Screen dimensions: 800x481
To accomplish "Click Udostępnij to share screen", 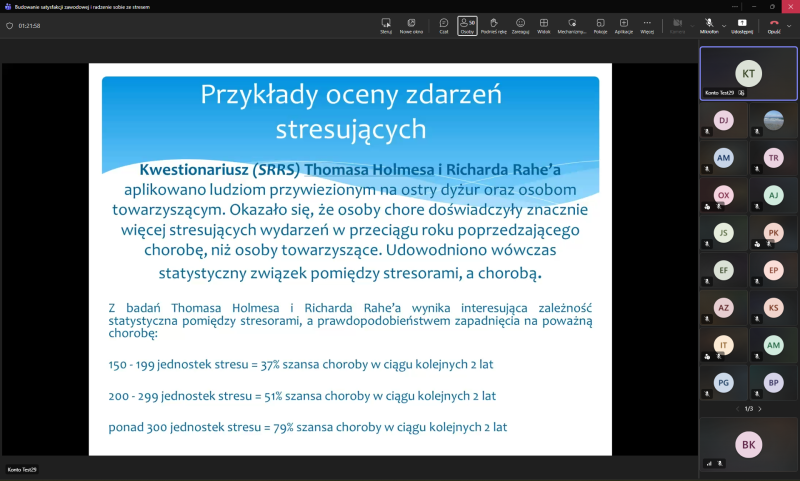I will pos(742,25).
